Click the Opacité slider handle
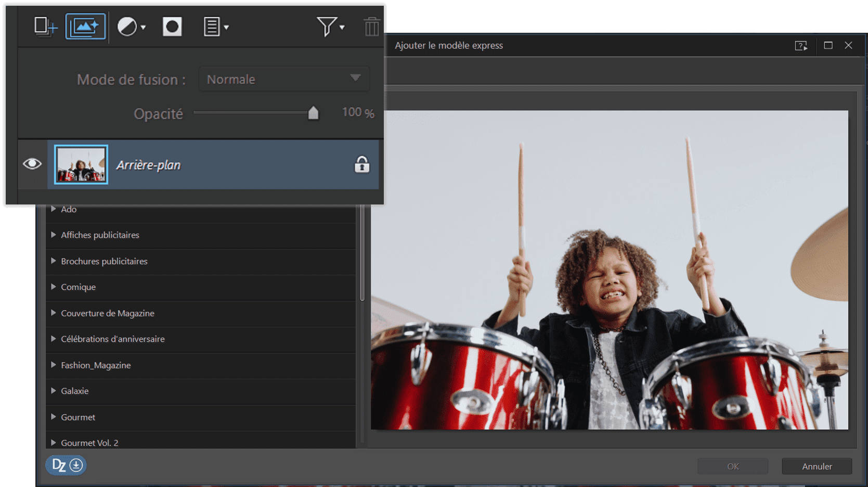 tap(313, 113)
